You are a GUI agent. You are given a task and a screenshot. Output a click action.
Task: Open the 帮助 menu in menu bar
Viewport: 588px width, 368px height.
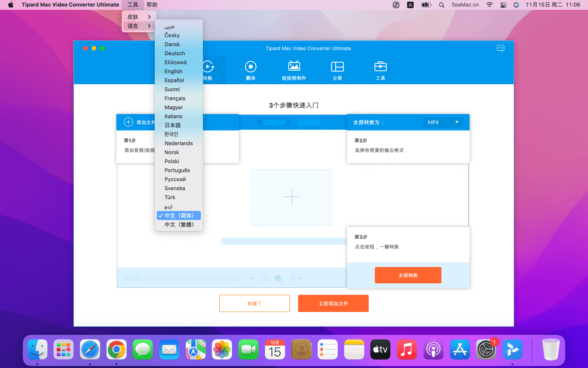coord(152,5)
